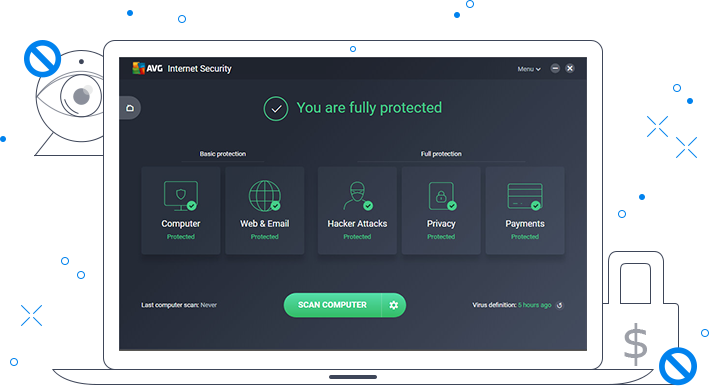Click the 'Hacker Attacks' tile label
This screenshot has height=386, width=709.
pos(357,224)
